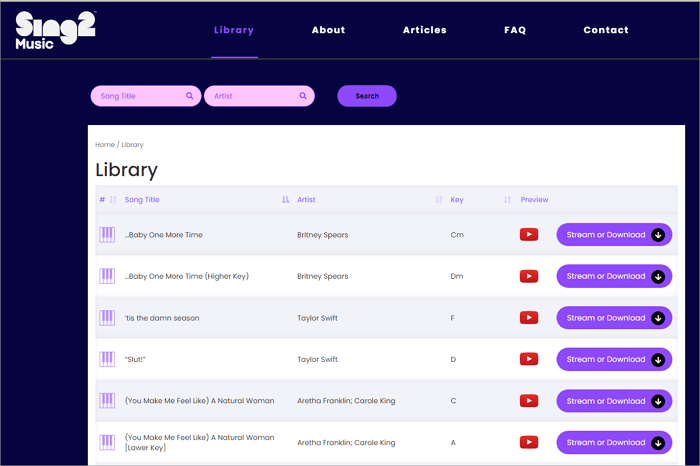Click the magnifier icon in Song Title field
Viewport: 700px width, 466px height.
190,96
